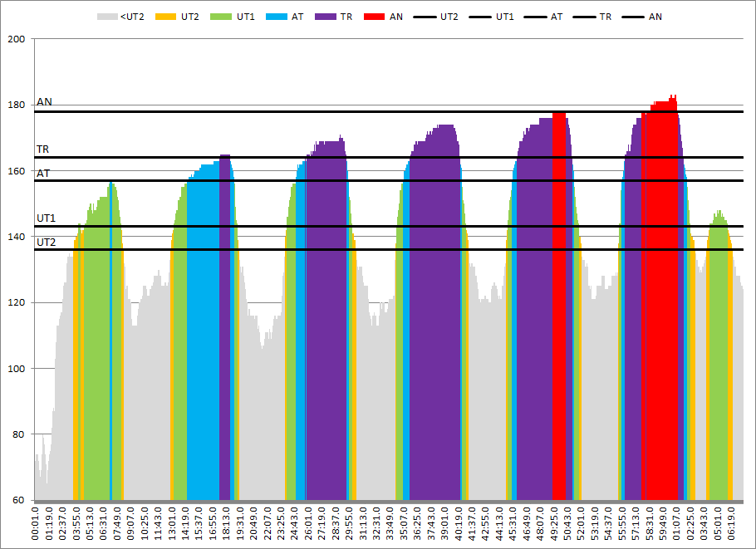Click the 26:01.0 time axis label
Image resolution: width=756 pixels, height=549 pixels.
[309, 524]
